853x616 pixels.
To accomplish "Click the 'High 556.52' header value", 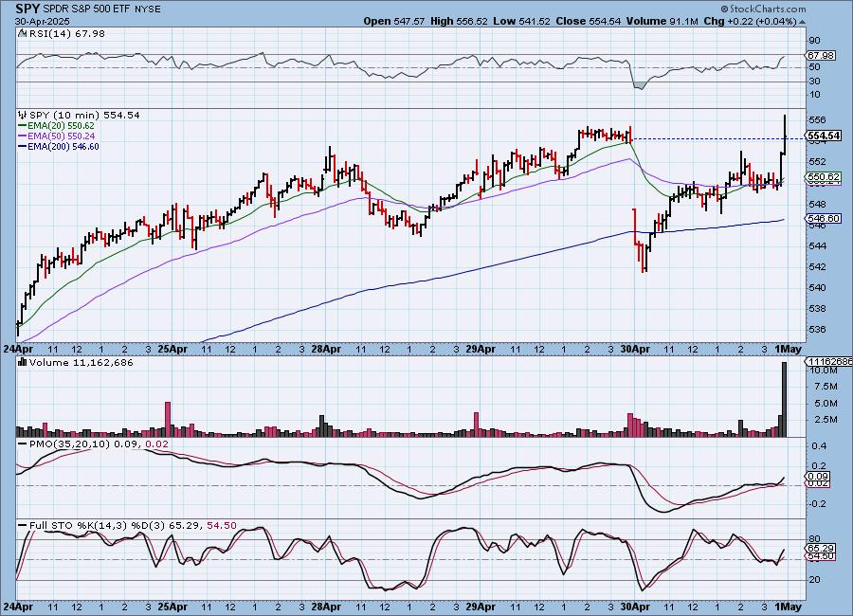I will [x=459, y=21].
